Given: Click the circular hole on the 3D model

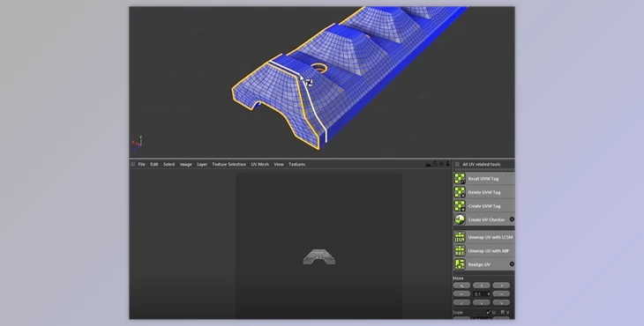Looking at the screenshot, I should click(x=318, y=68).
